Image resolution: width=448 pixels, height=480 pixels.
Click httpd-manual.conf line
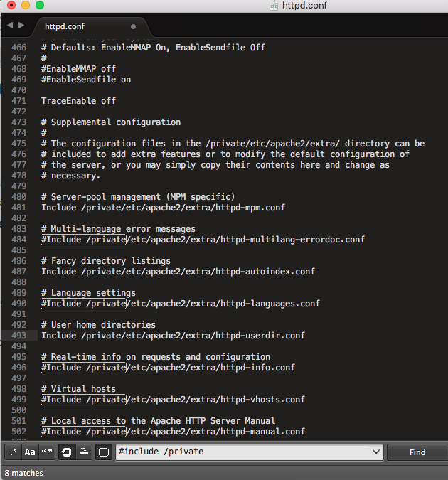pos(174,432)
